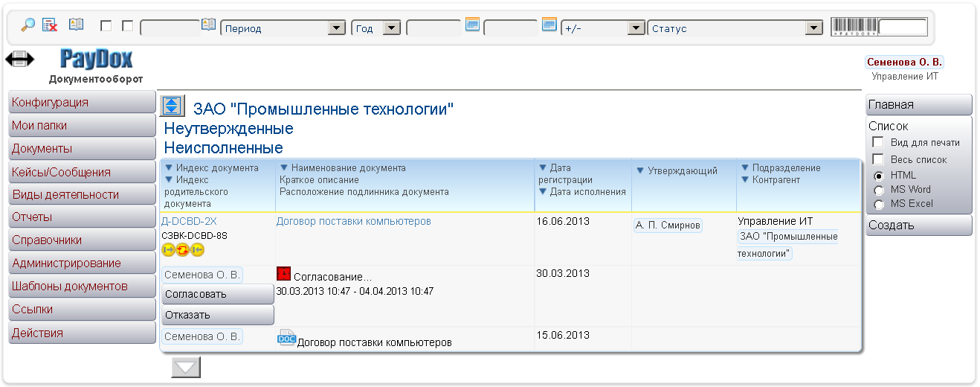
Task: Click the magnifier search icon
Action: click(x=28, y=25)
